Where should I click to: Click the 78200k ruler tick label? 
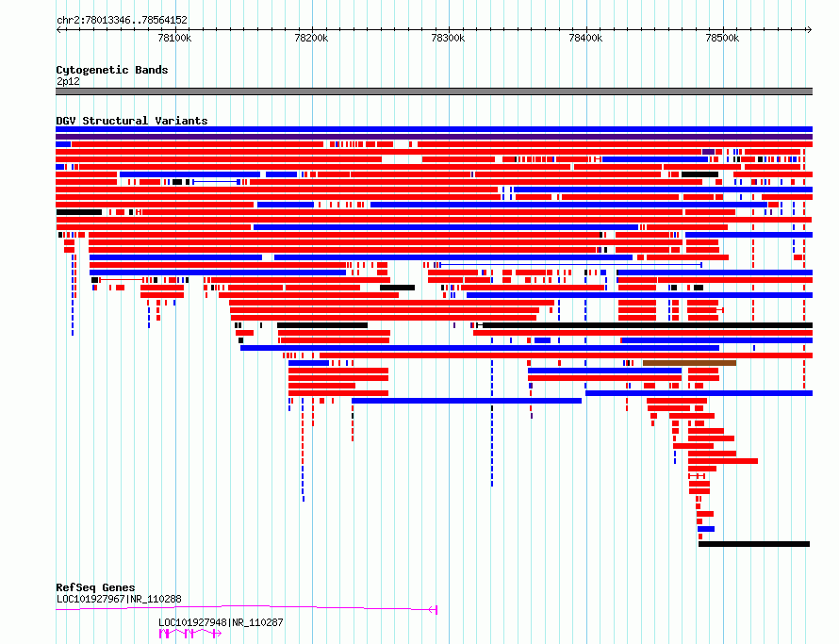tap(311, 38)
